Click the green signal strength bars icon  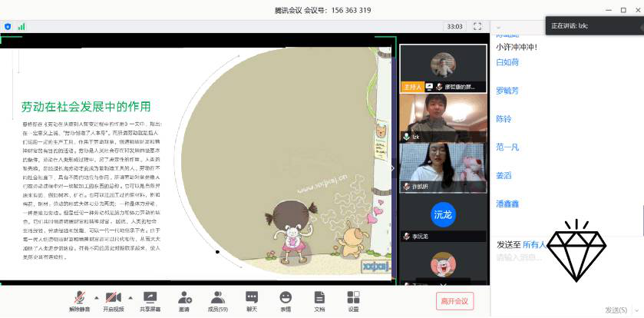click(x=21, y=26)
